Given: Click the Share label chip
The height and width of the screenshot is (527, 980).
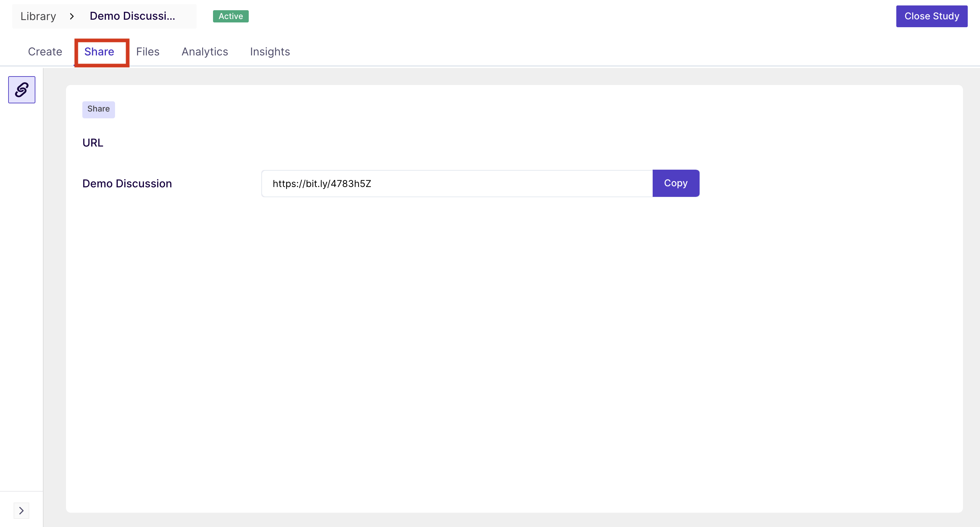Looking at the screenshot, I should click(99, 109).
